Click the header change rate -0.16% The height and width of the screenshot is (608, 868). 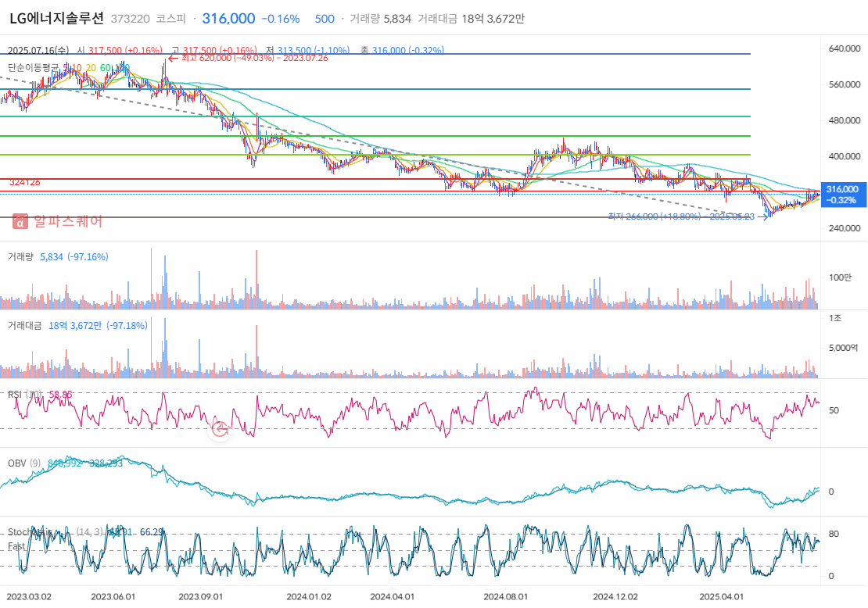(280, 19)
